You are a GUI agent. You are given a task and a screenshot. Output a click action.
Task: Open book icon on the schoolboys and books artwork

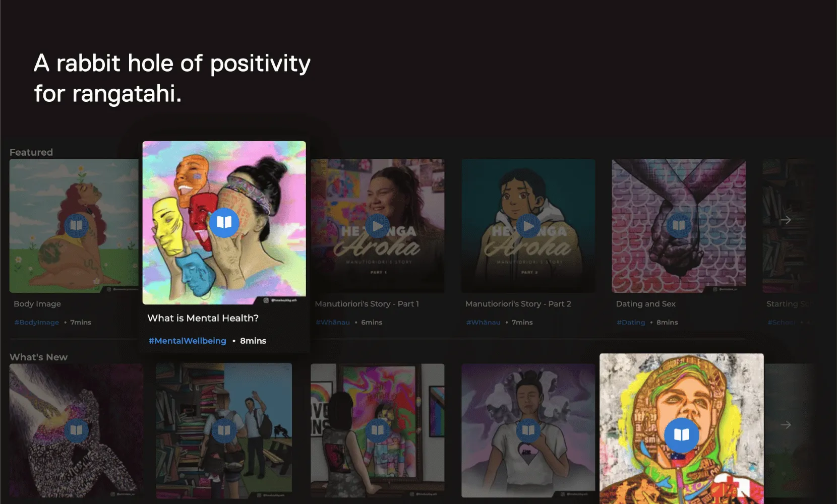point(224,430)
